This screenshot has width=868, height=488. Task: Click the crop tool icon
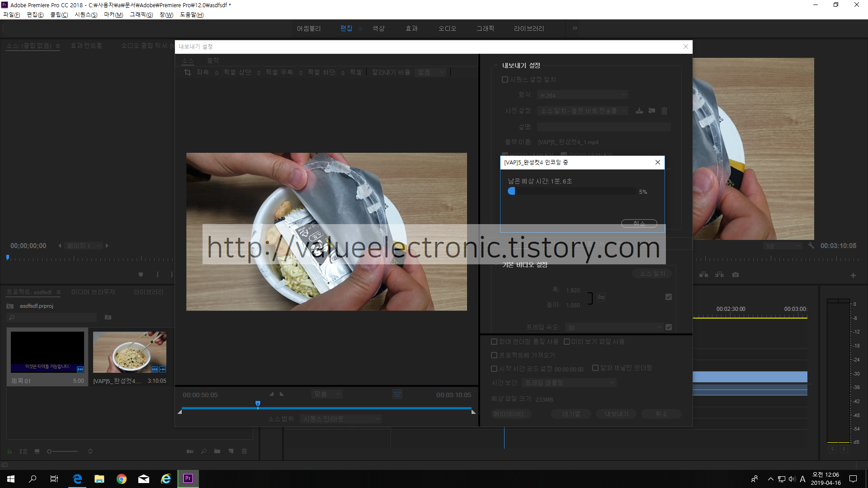click(188, 72)
